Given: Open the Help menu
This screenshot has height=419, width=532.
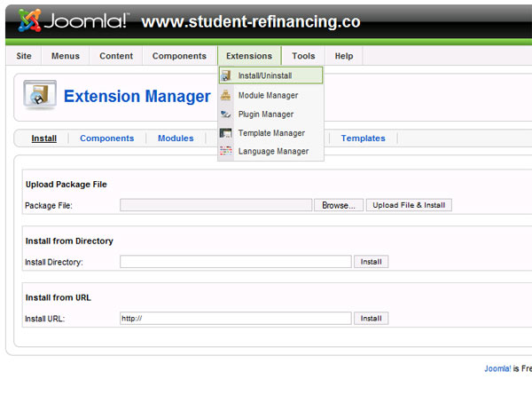Looking at the screenshot, I should coord(344,56).
